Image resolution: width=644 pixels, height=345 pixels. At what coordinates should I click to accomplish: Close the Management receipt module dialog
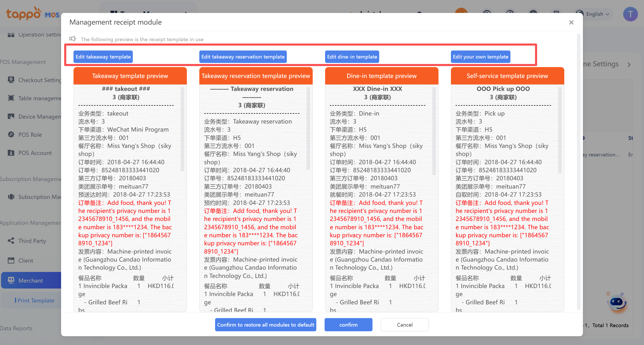click(571, 23)
